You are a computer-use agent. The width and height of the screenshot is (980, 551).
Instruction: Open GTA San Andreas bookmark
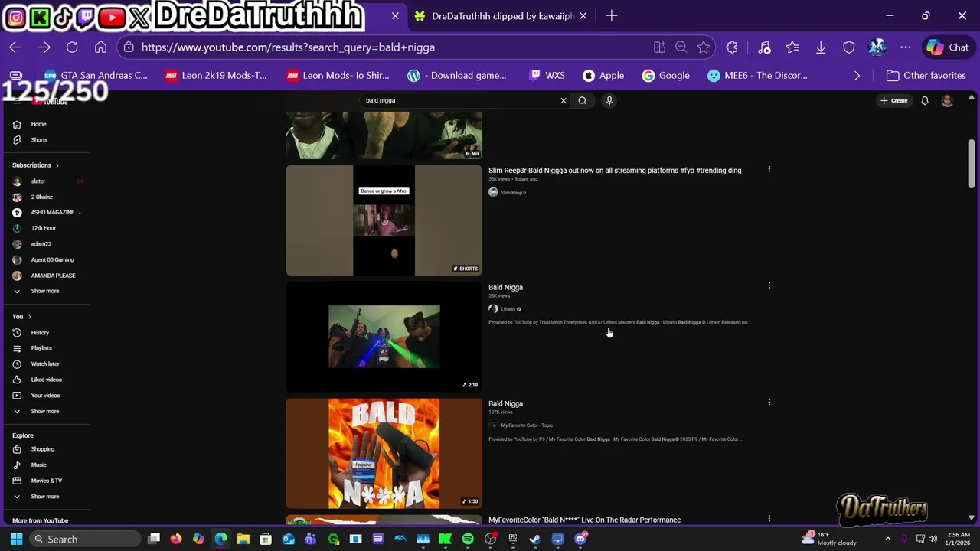tap(96, 76)
